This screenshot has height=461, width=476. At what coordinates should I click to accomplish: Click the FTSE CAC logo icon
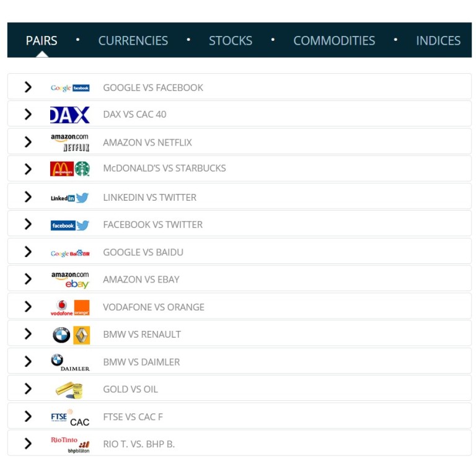click(x=70, y=418)
